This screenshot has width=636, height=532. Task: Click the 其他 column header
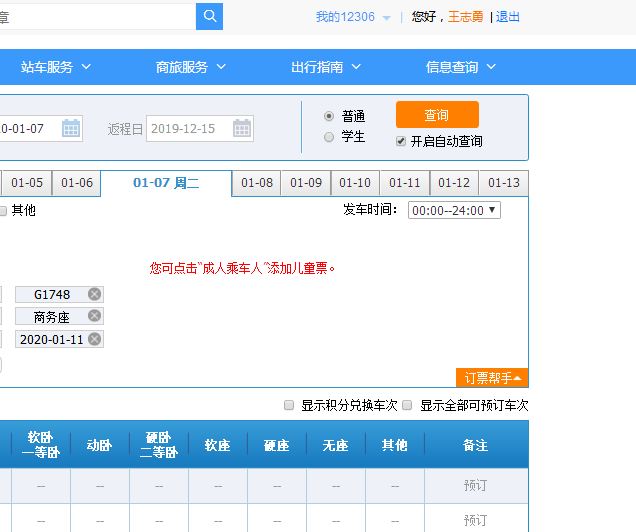[395, 444]
